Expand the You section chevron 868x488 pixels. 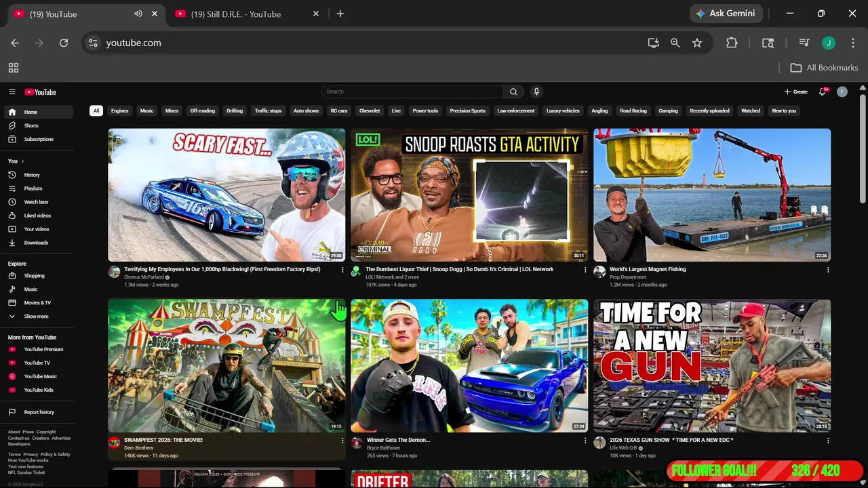point(22,161)
